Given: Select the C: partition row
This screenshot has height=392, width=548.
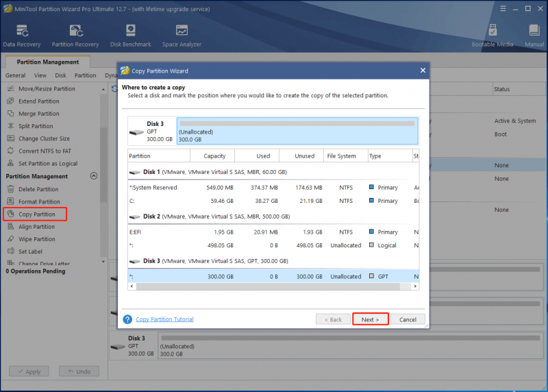Looking at the screenshot, I should (x=273, y=201).
